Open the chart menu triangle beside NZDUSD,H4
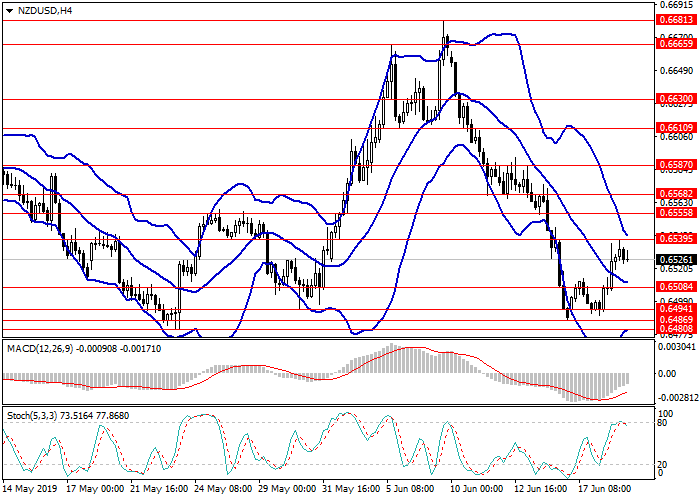Image resolution: width=700 pixels, height=500 pixels. [10, 11]
